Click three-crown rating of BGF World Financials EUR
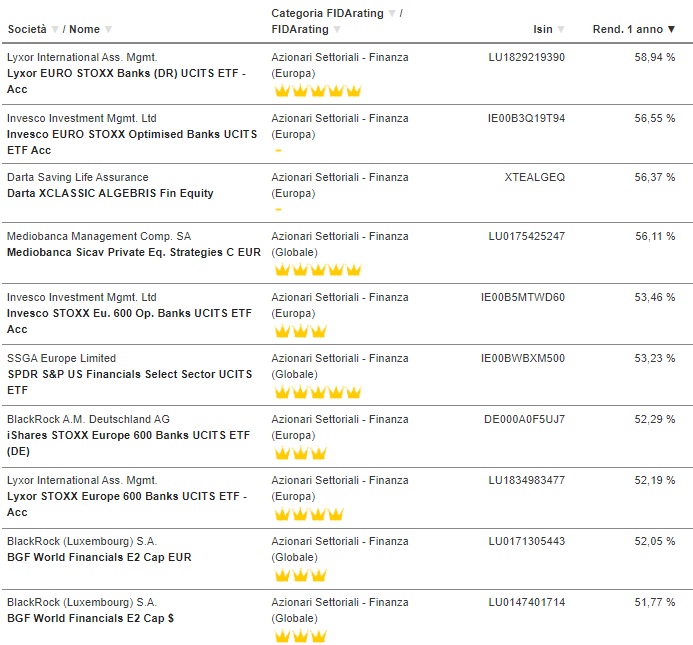 click(x=300, y=575)
